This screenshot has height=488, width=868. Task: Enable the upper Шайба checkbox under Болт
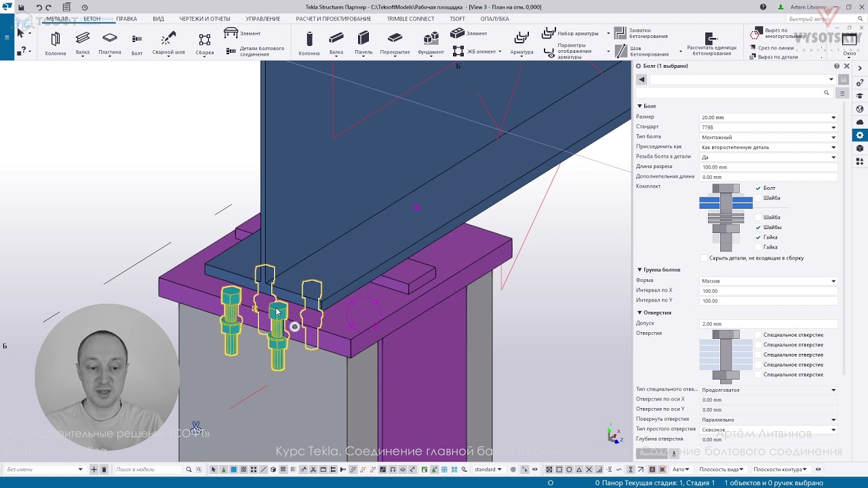pyautogui.click(x=758, y=198)
